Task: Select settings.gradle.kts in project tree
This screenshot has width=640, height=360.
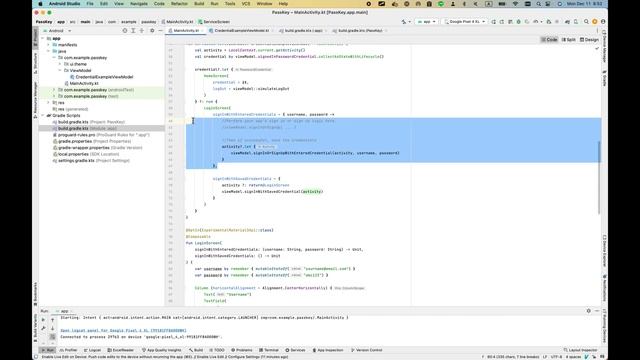Action: click(x=76, y=160)
